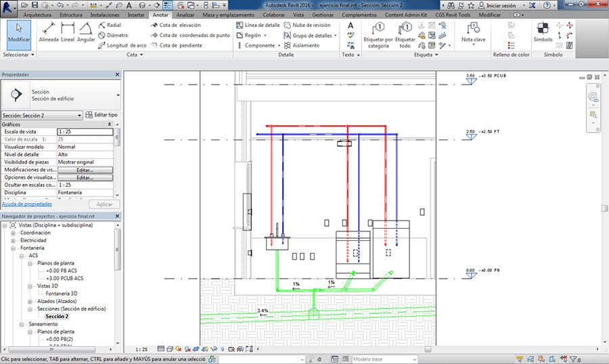Switch to the Insertar ribbon tab
The height and width of the screenshot is (364, 609).
click(x=136, y=14)
